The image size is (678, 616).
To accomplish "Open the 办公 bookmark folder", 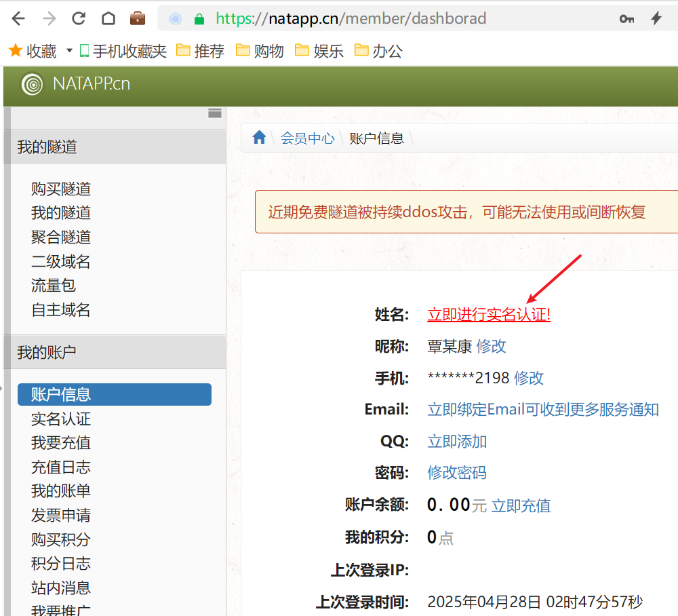I will pos(384,51).
